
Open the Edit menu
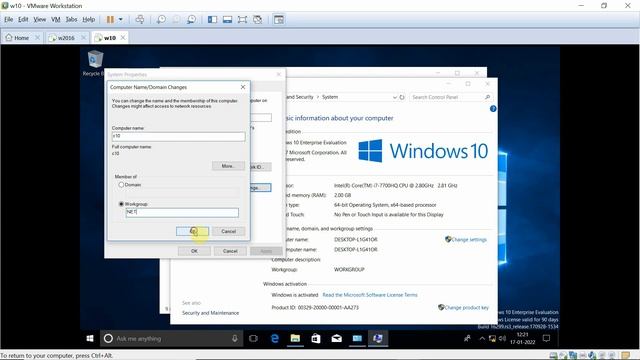[23, 19]
